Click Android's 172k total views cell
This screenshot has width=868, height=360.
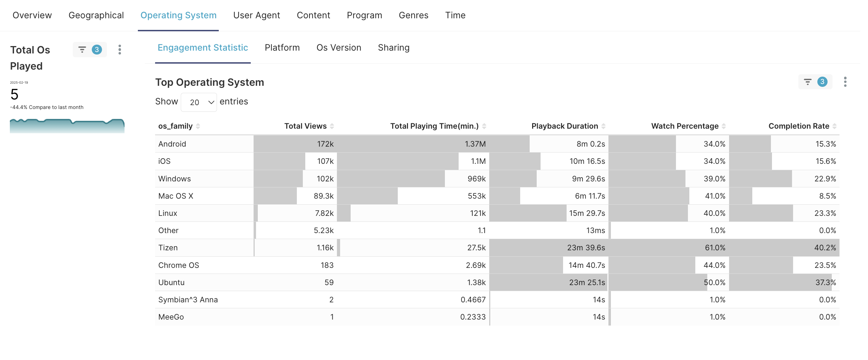click(x=295, y=144)
